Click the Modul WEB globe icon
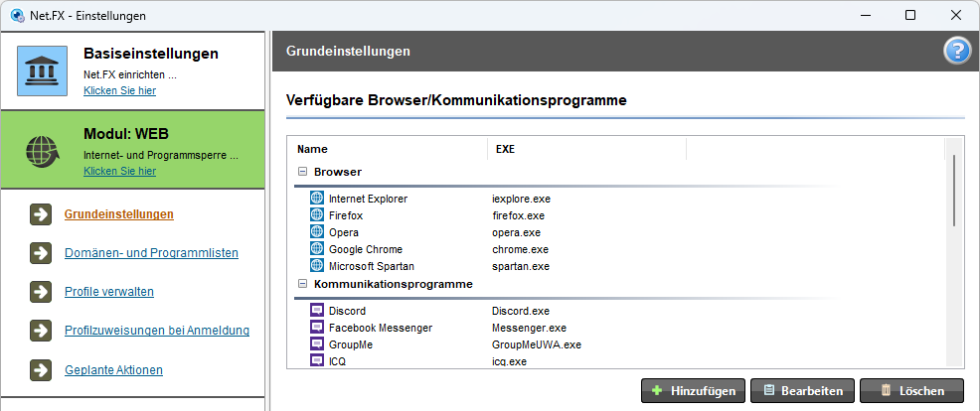This screenshot has height=411, width=980. pos(42,151)
